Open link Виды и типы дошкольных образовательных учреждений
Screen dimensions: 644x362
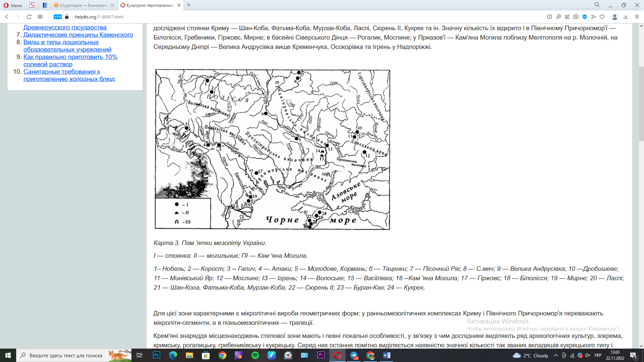pyautogui.click(x=67, y=46)
